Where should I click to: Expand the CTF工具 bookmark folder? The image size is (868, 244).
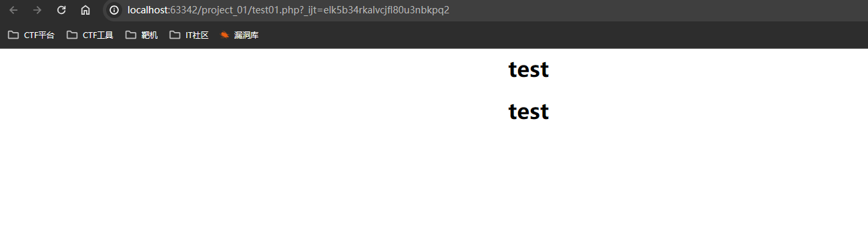tap(90, 35)
